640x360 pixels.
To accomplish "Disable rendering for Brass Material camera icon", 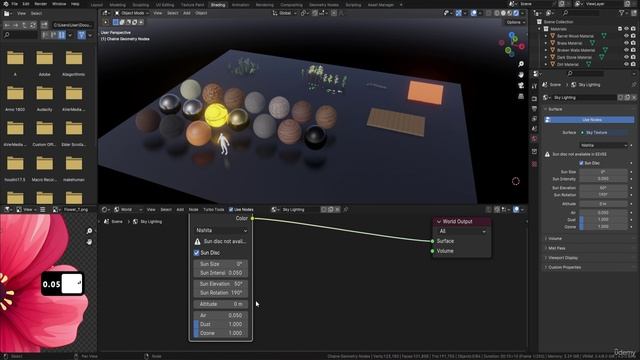I will (x=633, y=43).
